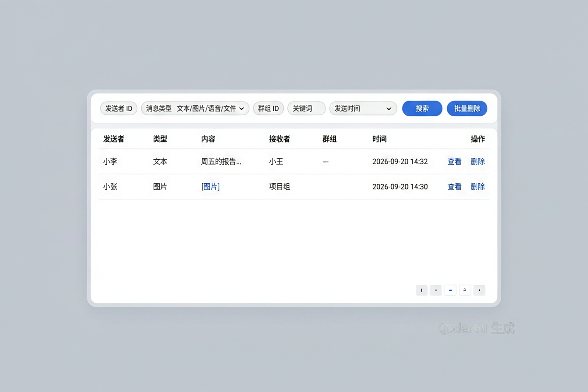Click the 小王 receiver cell

[276, 162]
